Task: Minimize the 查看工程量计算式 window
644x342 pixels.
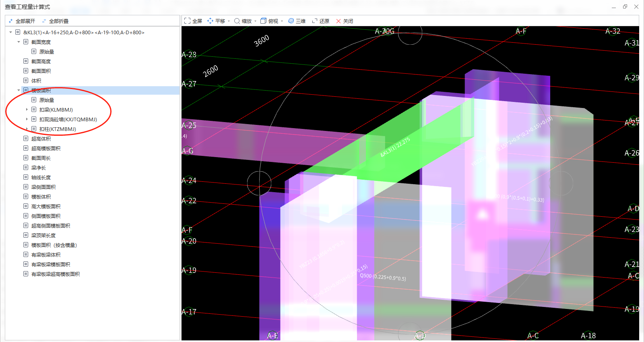Action: (614, 7)
